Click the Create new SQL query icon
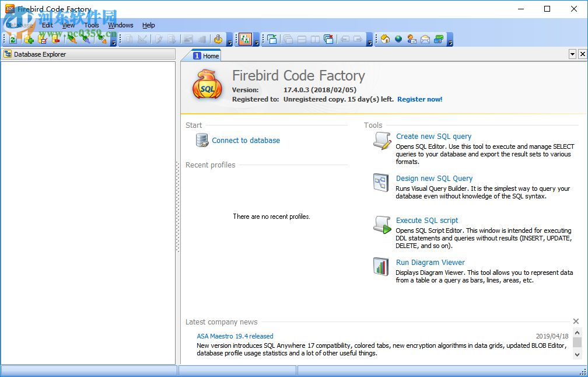 point(381,141)
